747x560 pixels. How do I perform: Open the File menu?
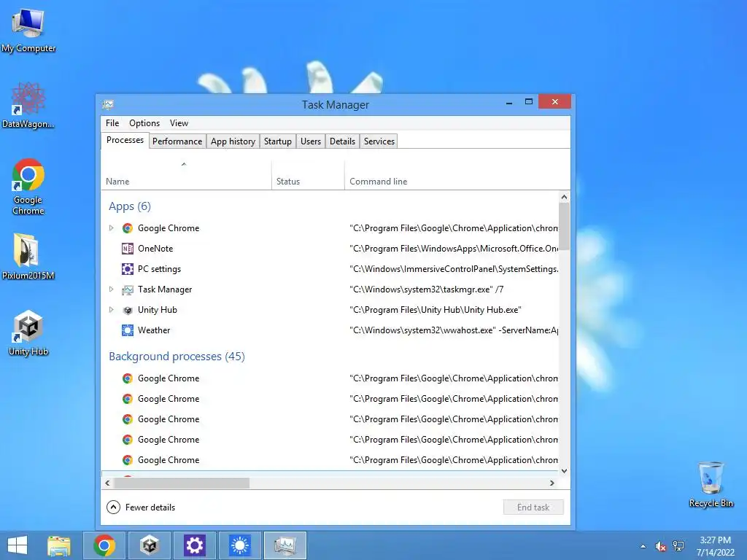112,122
